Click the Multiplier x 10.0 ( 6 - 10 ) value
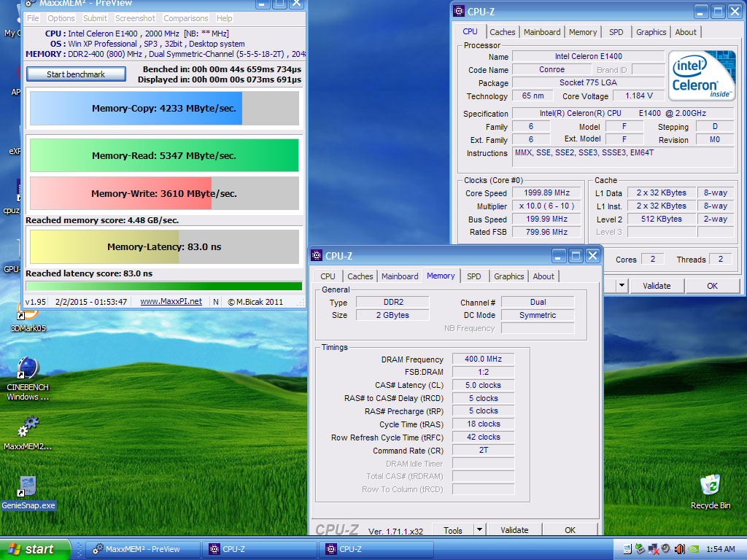The height and width of the screenshot is (560, 747). (547, 206)
